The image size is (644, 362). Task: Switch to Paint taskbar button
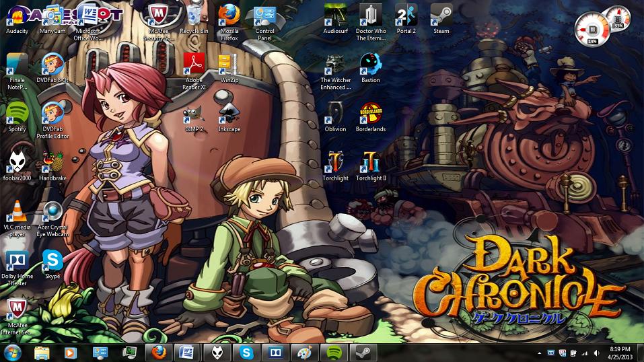click(x=305, y=353)
